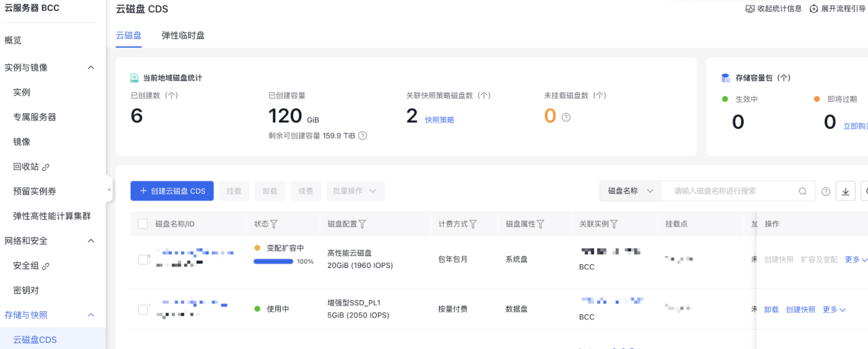
Task: Open the recycle bin external link icon
Action: click(x=45, y=167)
